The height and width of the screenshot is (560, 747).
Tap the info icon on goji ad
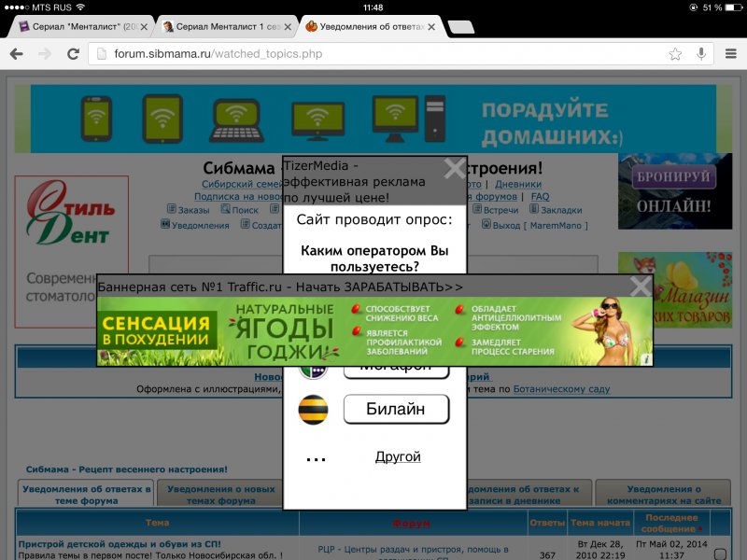pyautogui.click(x=645, y=359)
